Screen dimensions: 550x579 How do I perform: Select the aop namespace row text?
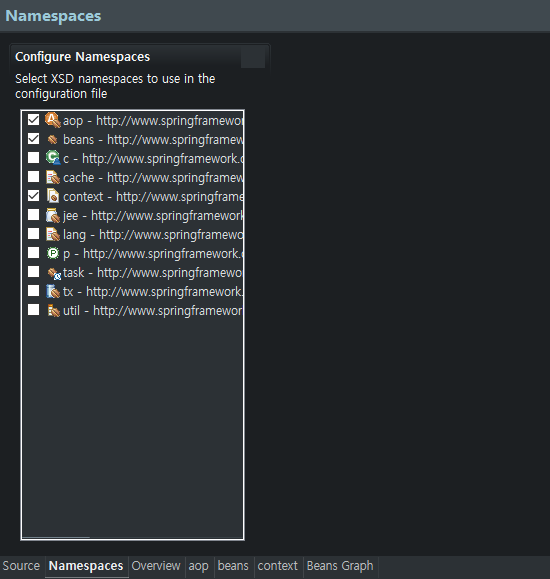153,121
